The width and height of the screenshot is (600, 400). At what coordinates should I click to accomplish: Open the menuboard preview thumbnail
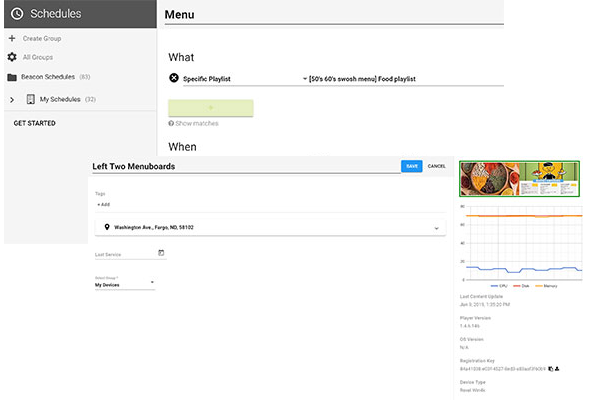519,179
